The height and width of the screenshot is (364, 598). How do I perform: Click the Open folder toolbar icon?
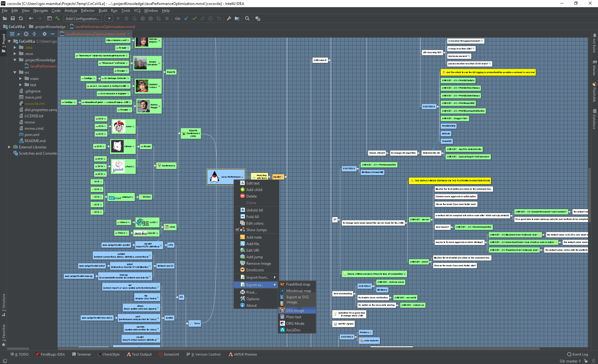coord(5,19)
